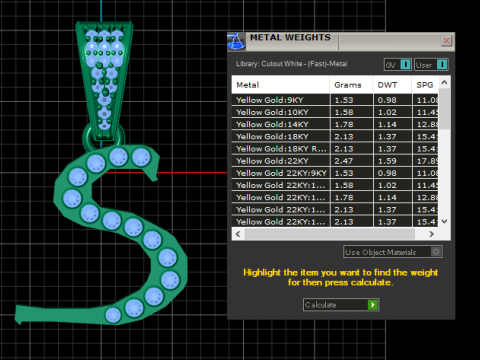Viewport: 480px width, 360px height.
Task: Select the Yellow Gold:10KY row
Action: [335, 112]
